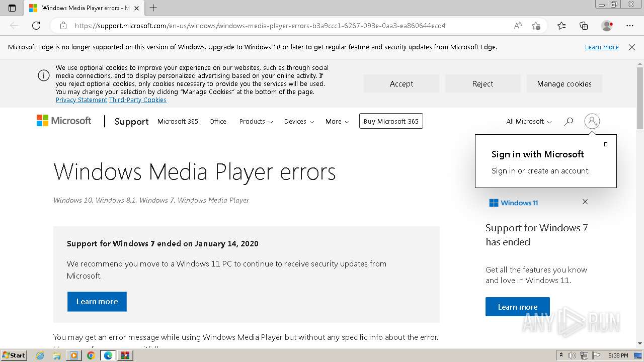Open Microsoft 365 nav item
Screen dimensions: 644x362
[178, 121]
